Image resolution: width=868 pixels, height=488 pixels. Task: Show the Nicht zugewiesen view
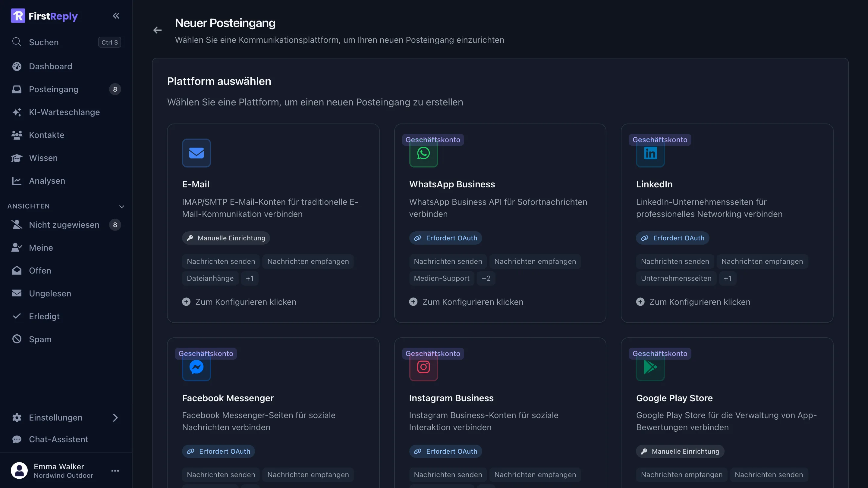point(66,225)
